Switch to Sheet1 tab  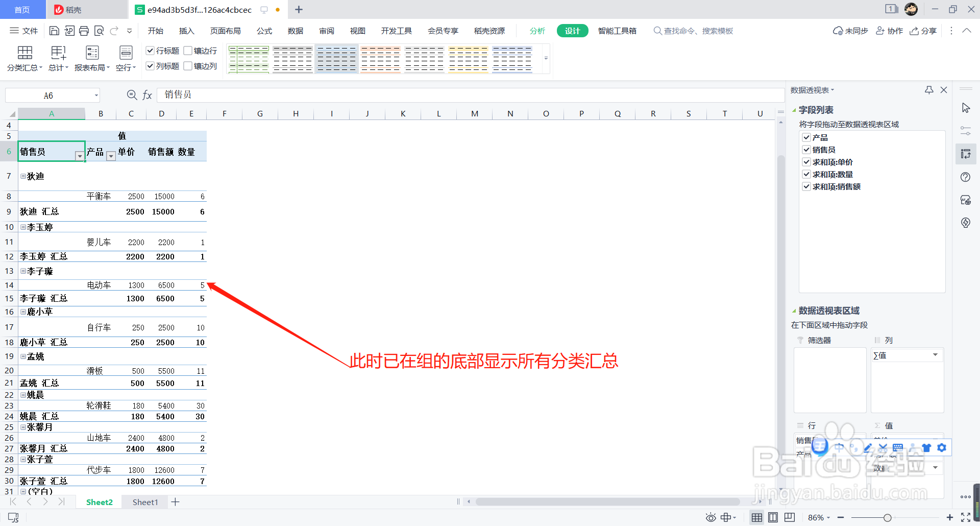(145, 502)
